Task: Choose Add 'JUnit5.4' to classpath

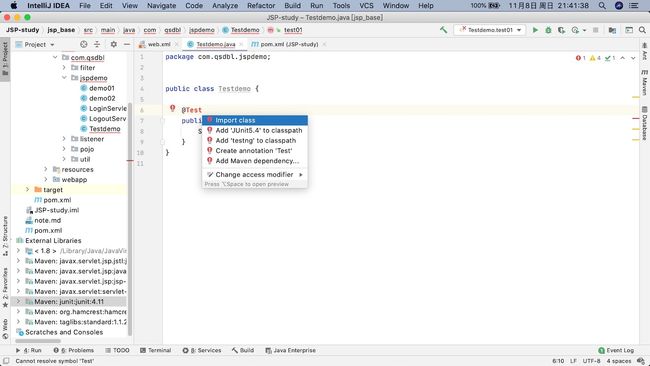Action: [x=255, y=130]
